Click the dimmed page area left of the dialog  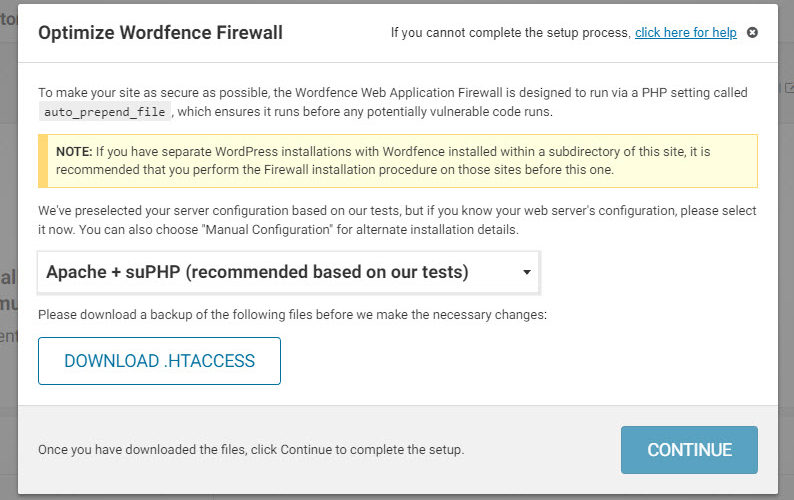8,300
